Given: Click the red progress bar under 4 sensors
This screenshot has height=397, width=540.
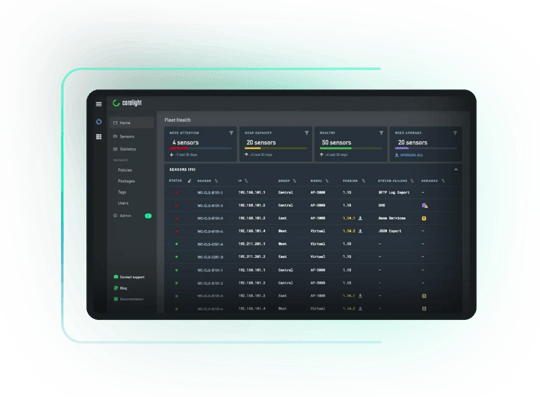Looking at the screenshot, I should (x=179, y=148).
